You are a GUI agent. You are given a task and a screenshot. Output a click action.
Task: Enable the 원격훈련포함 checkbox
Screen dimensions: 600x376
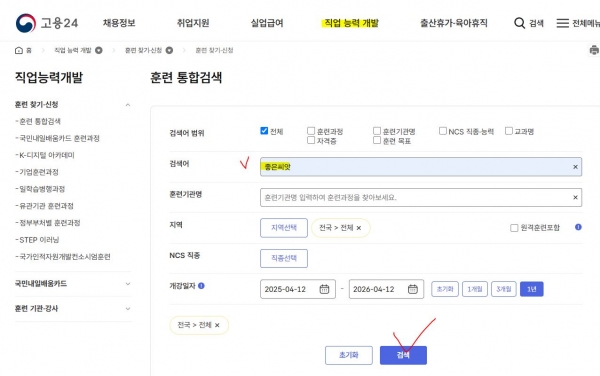[x=514, y=228]
